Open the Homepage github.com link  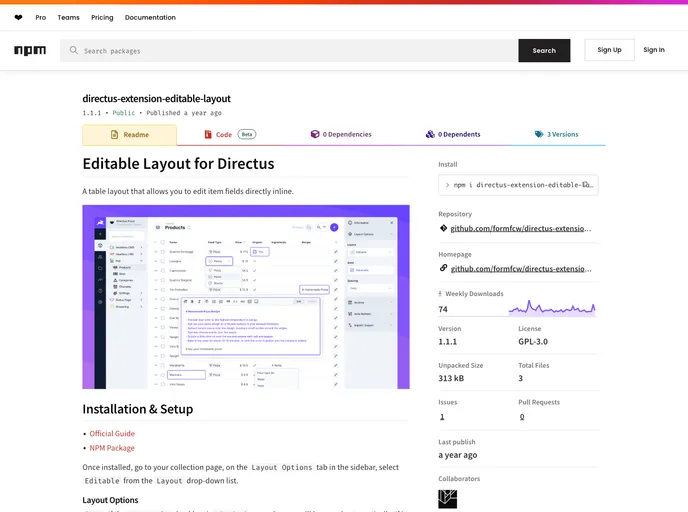[x=521, y=269]
